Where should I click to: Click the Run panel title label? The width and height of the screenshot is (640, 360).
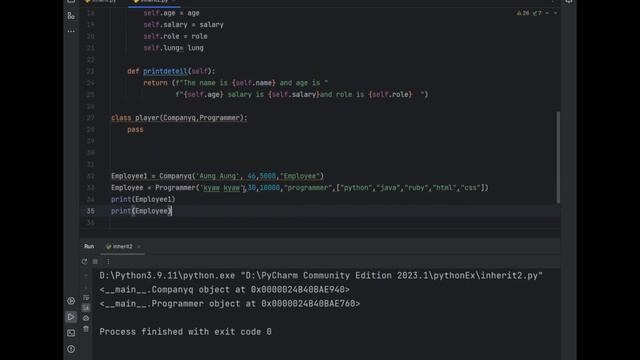[89, 247]
